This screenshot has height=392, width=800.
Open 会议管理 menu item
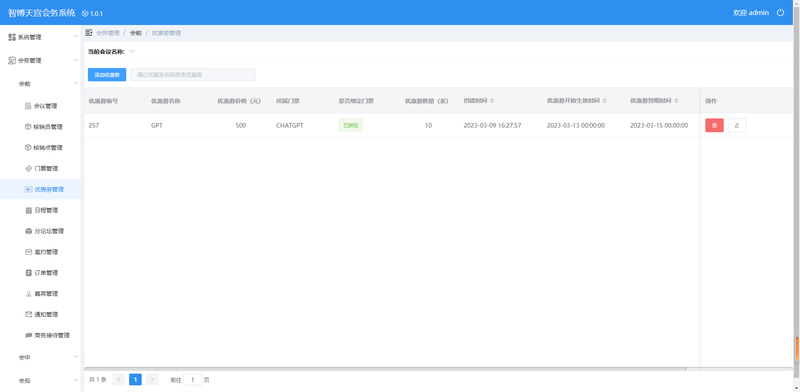pos(40,106)
